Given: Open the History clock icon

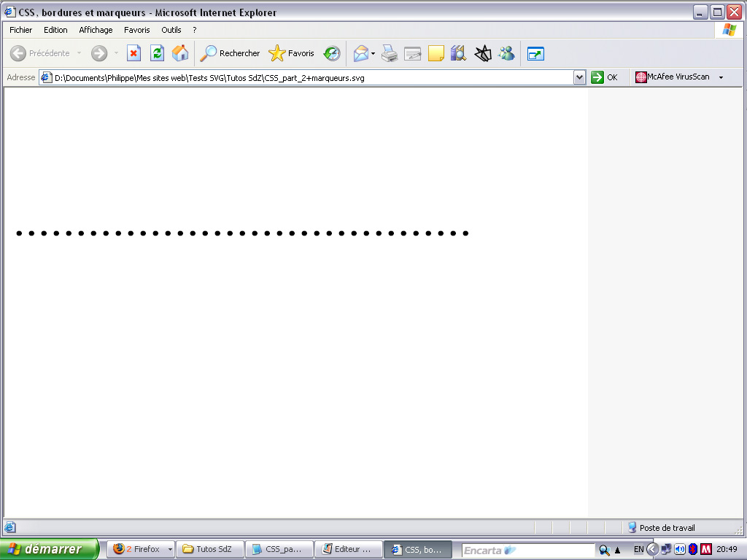Looking at the screenshot, I should pyautogui.click(x=332, y=53).
